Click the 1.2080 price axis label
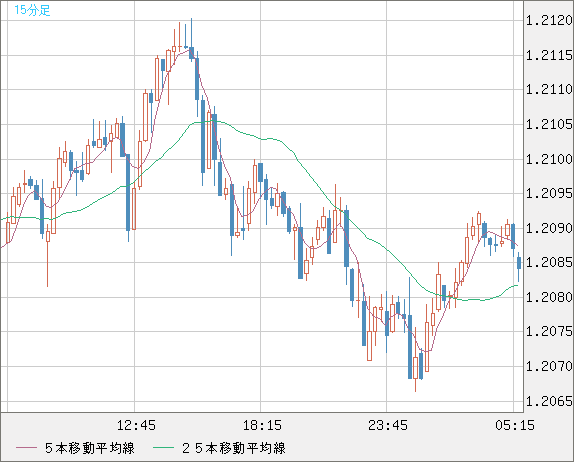The width and height of the screenshot is (574, 462). pos(549,297)
